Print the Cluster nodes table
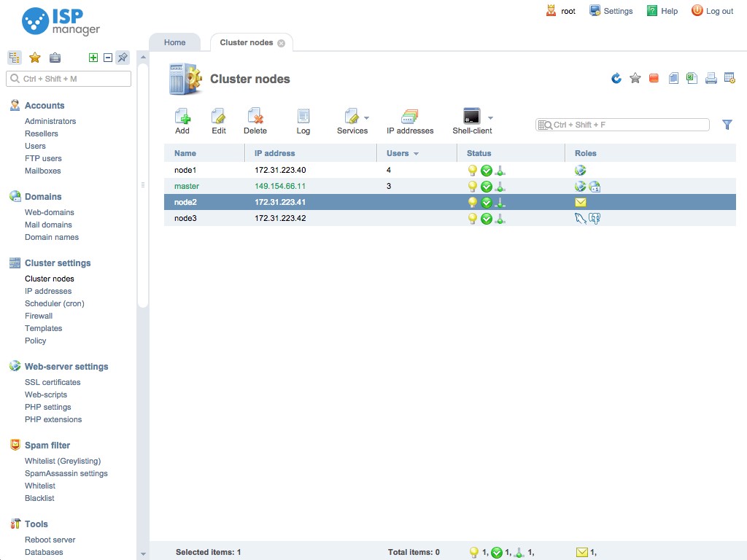 pyautogui.click(x=711, y=79)
